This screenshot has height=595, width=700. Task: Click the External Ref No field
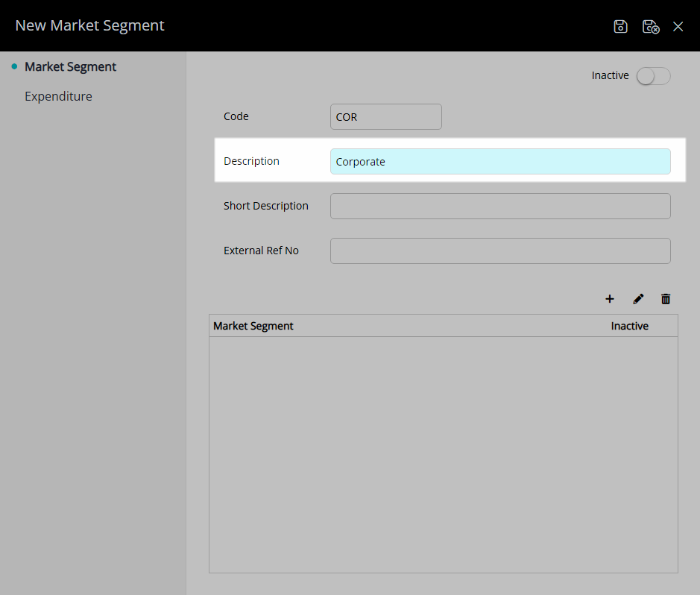500,251
